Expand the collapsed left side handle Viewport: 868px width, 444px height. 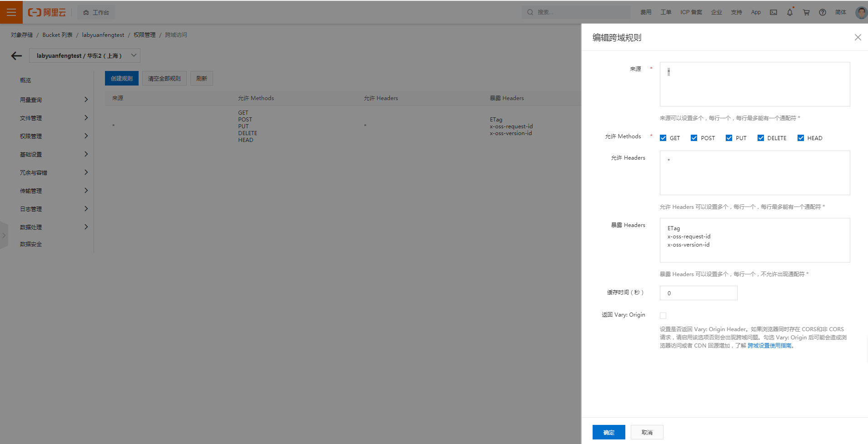(4, 235)
